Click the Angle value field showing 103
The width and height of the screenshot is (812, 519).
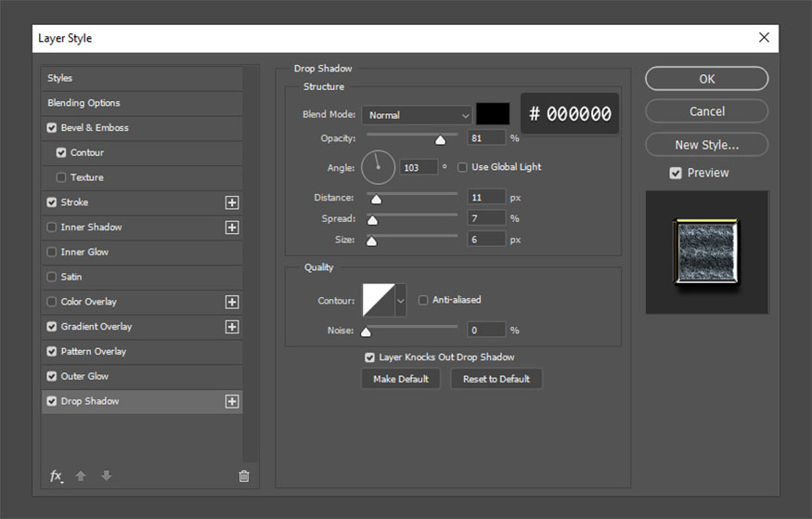419,167
